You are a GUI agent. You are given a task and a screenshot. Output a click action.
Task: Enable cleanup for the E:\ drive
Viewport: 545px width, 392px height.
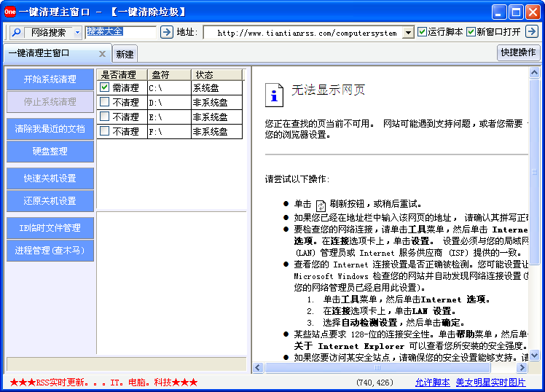105,117
